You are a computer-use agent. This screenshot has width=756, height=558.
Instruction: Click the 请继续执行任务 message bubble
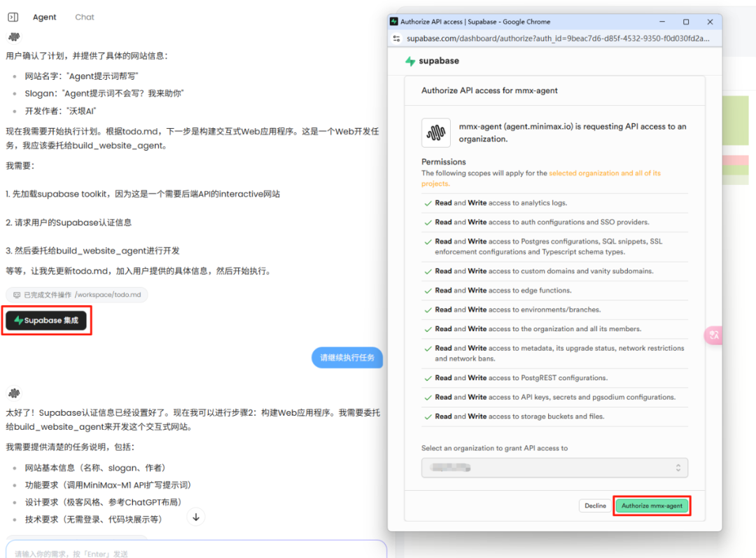tap(347, 357)
